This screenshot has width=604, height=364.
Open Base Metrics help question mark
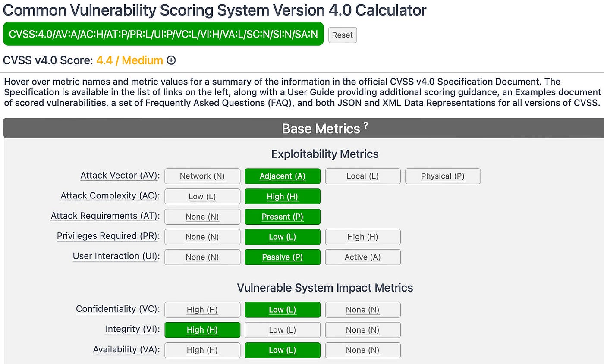point(365,125)
